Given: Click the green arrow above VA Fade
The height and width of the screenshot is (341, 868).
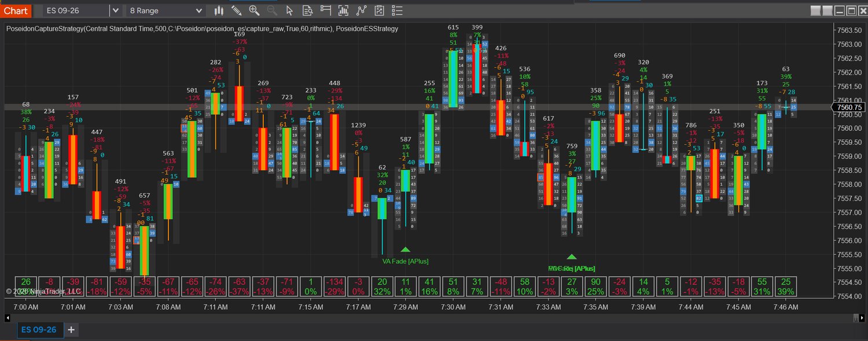Looking at the screenshot, I should coord(406,250).
